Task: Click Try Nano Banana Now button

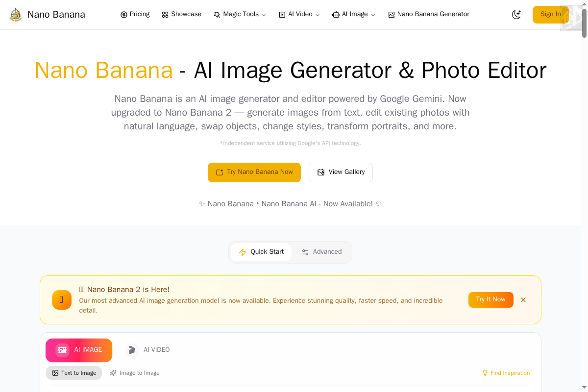Action: (254, 172)
